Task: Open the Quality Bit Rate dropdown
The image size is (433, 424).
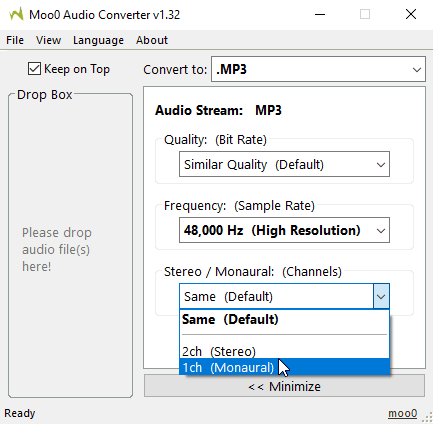Action: [284, 164]
